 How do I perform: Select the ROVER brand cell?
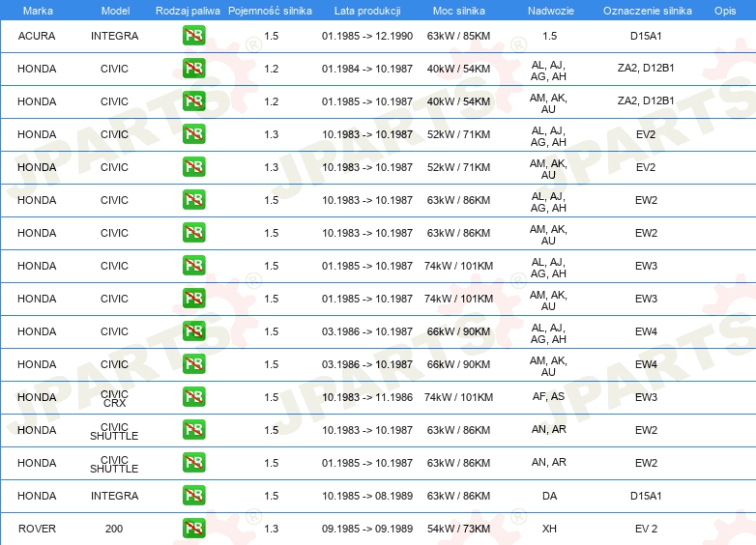(x=37, y=529)
